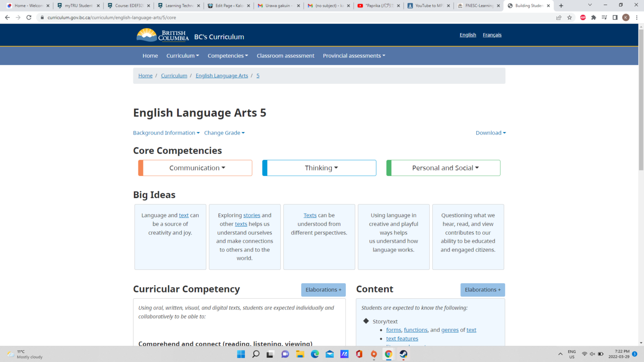
Task: Select Classroom assessment in the navigation bar
Action: 286,55
